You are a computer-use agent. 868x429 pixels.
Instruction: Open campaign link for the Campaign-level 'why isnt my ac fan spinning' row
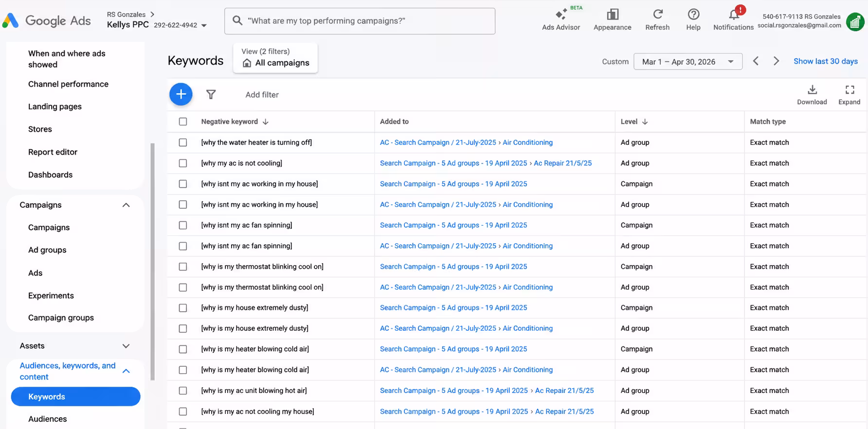453,225
